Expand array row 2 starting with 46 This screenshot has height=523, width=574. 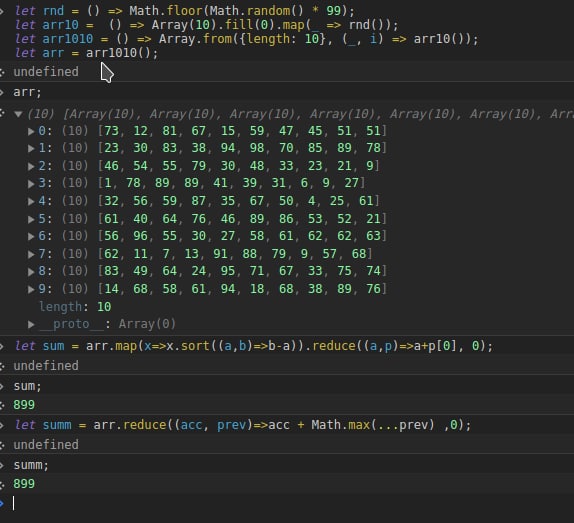(x=31, y=166)
